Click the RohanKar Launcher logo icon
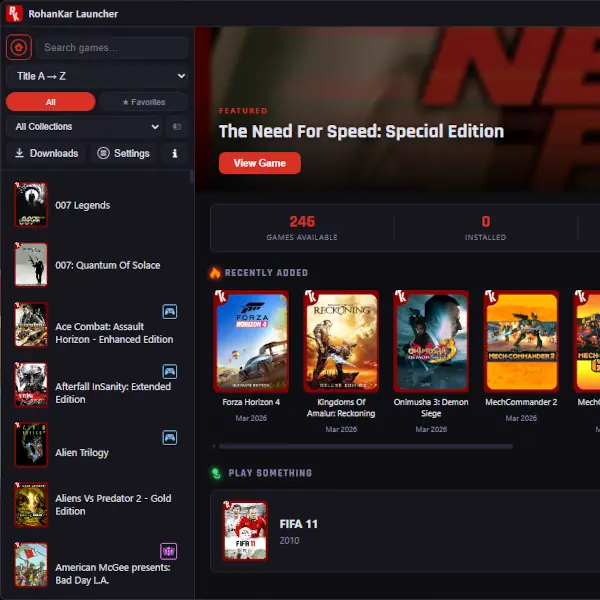This screenshot has height=600, width=600. coord(14,13)
